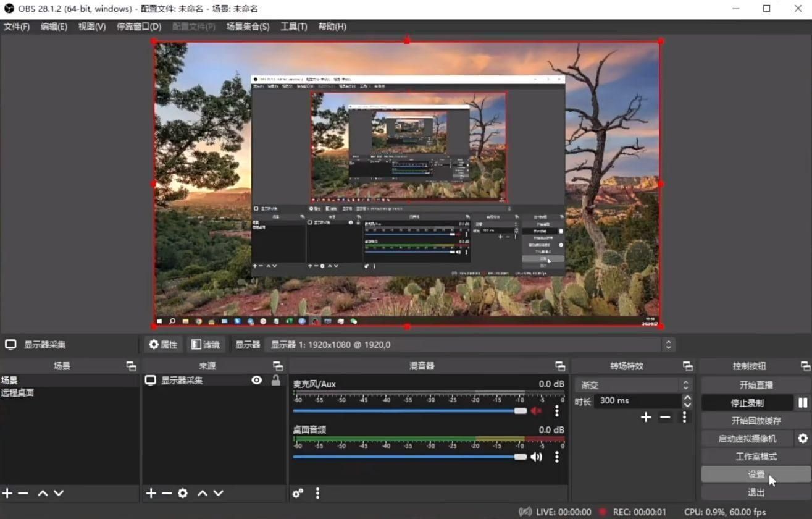Viewport: 812px width, 519px height.
Task: Move source up with arrow icon
Action: pos(203,493)
